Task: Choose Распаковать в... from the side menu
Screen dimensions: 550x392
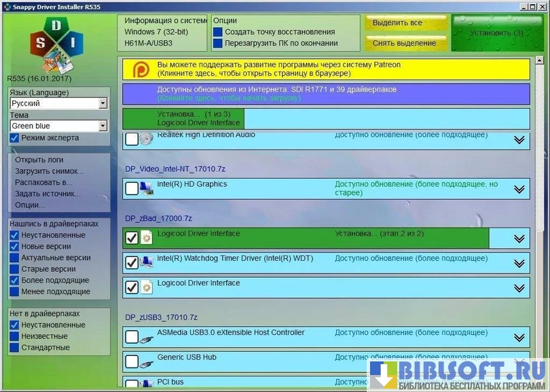Action: pyautogui.click(x=43, y=182)
